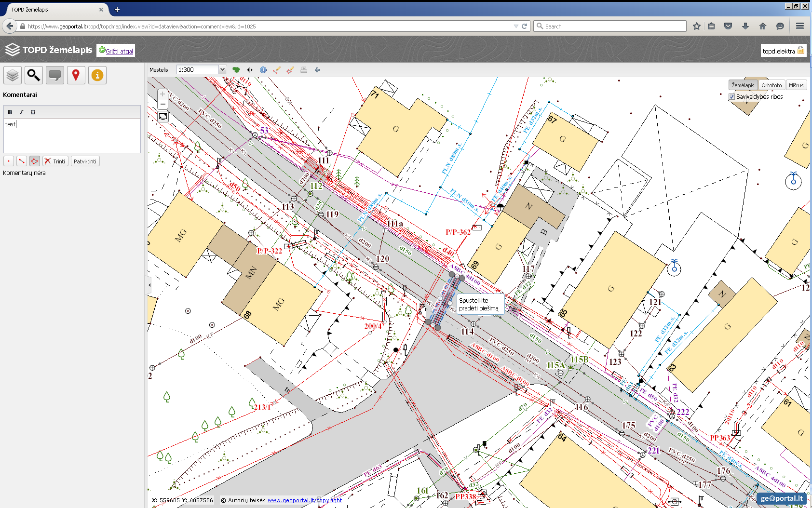Follow the Grįžti atgal link
Screen dimensions: 812x508
coord(119,51)
